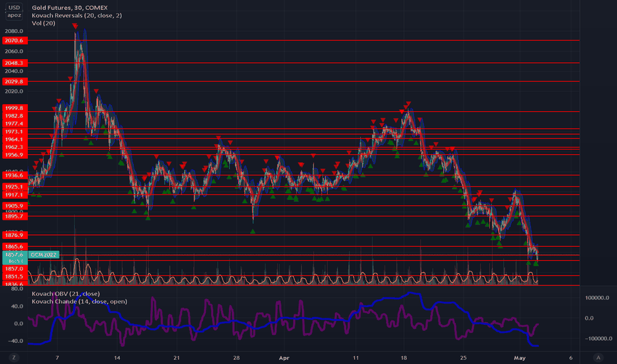Select the Kovach OBV (21, close) legend
617x364 pixels.
[66, 294]
